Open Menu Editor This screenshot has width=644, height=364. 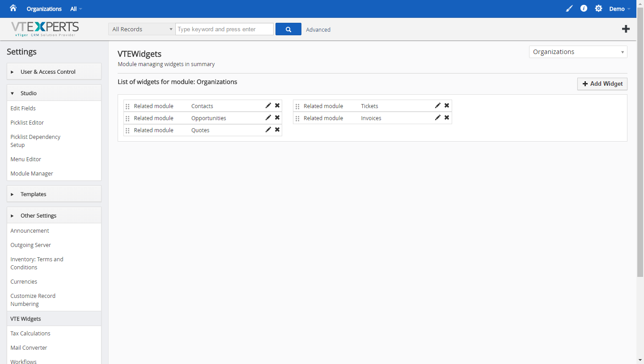[26, 159]
